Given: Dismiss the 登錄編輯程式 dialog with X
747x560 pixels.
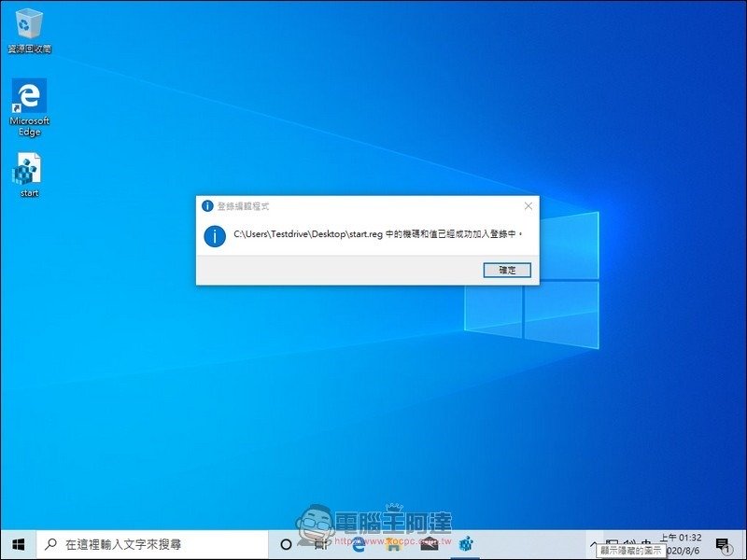Looking at the screenshot, I should point(527,204).
